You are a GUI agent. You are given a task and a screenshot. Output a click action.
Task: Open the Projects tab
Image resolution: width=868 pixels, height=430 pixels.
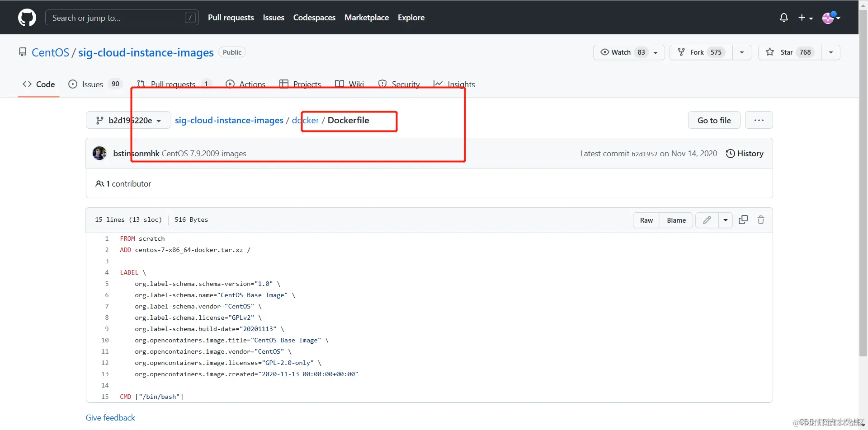click(x=300, y=84)
